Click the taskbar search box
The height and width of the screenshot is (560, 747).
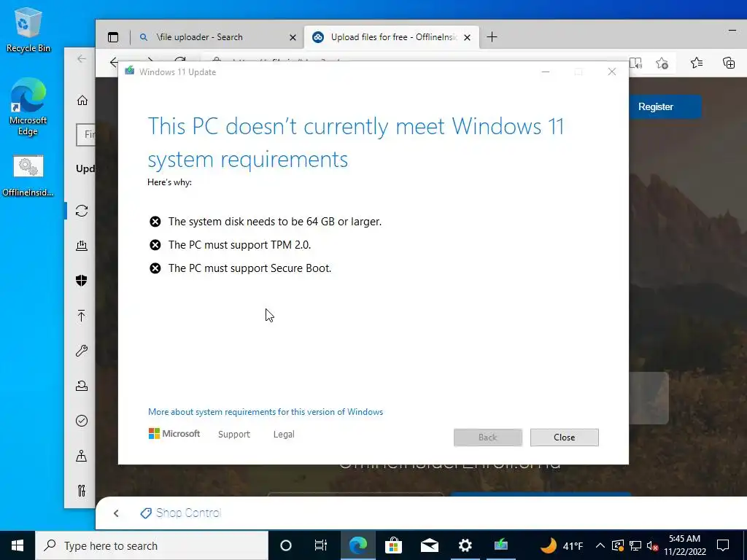(152, 545)
